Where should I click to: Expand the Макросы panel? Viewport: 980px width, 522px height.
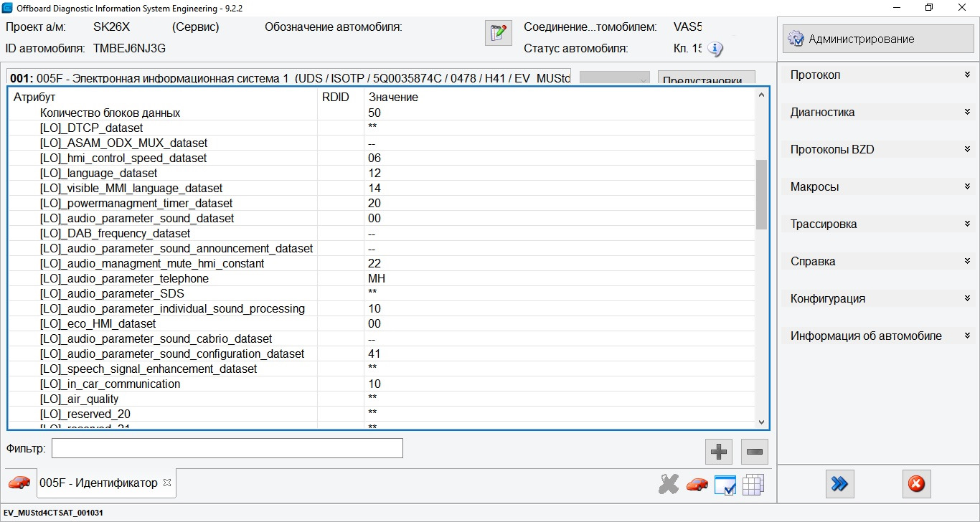point(881,186)
